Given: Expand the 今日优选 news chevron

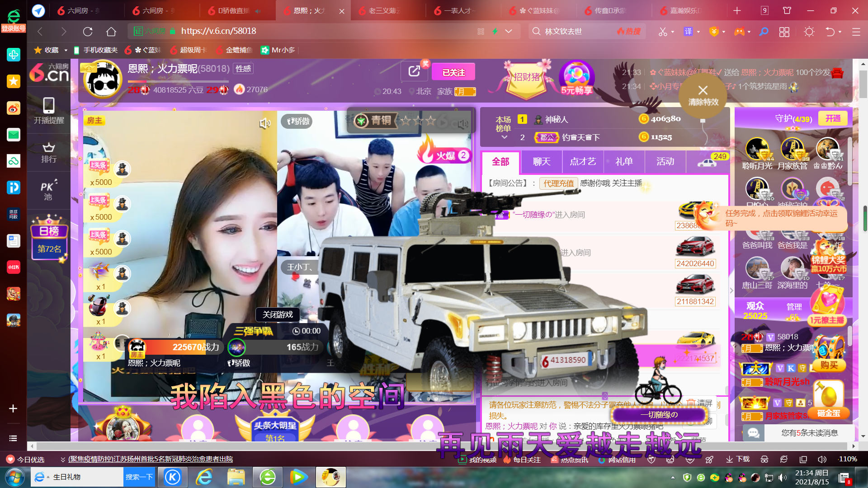Looking at the screenshot, I should click(x=63, y=460).
